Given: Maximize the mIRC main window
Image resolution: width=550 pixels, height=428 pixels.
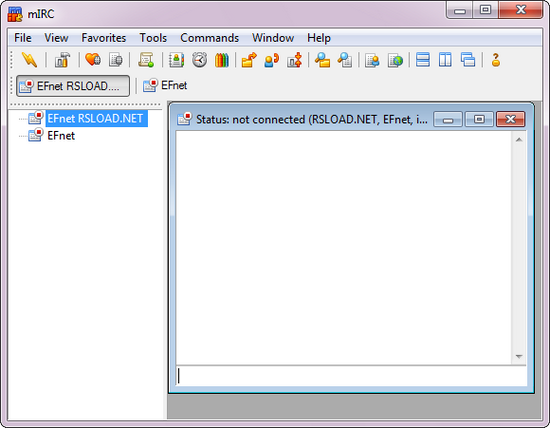Looking at the screenshot, I should [x=486, y=10].
